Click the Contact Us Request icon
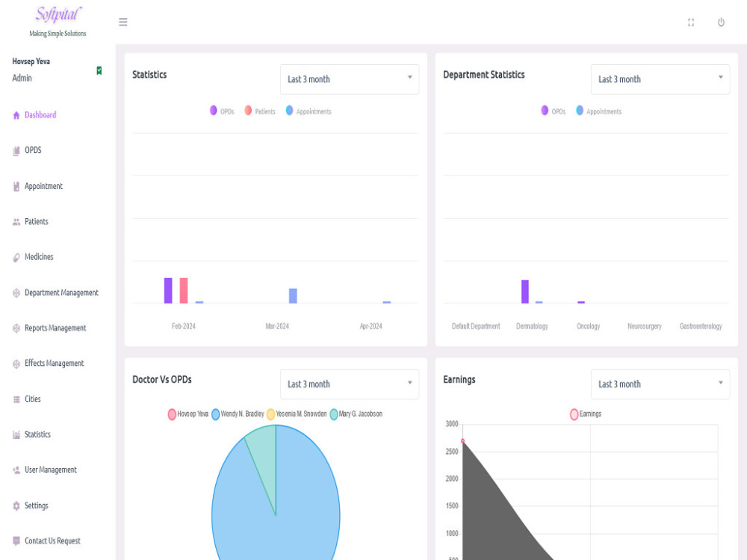Screen dimensions: 747x560 tap(16, 541)
